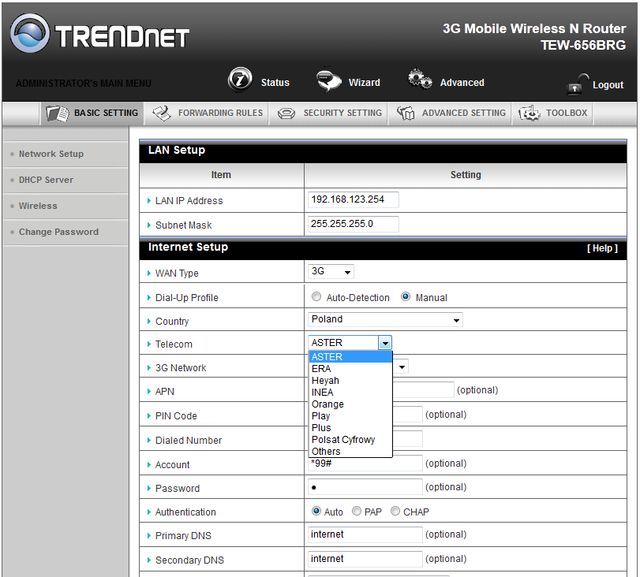Click the APN input field
640x577 pixels.
(423, 390)
